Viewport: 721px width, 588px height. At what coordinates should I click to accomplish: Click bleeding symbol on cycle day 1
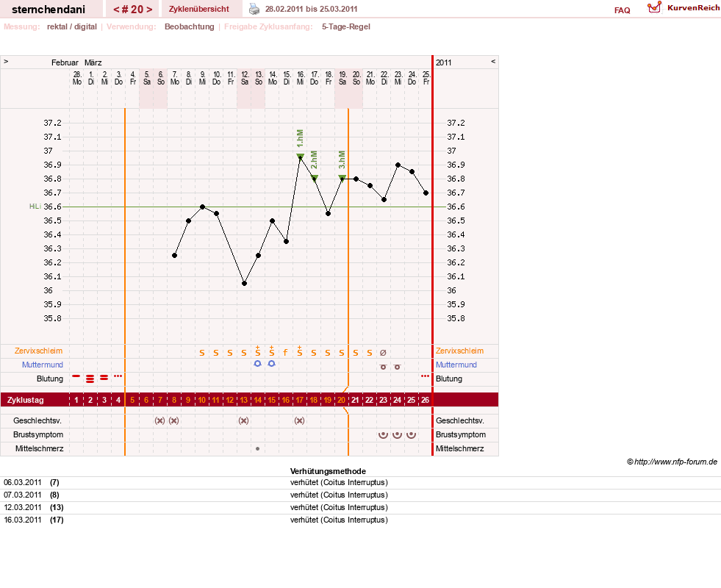[76, 376]
